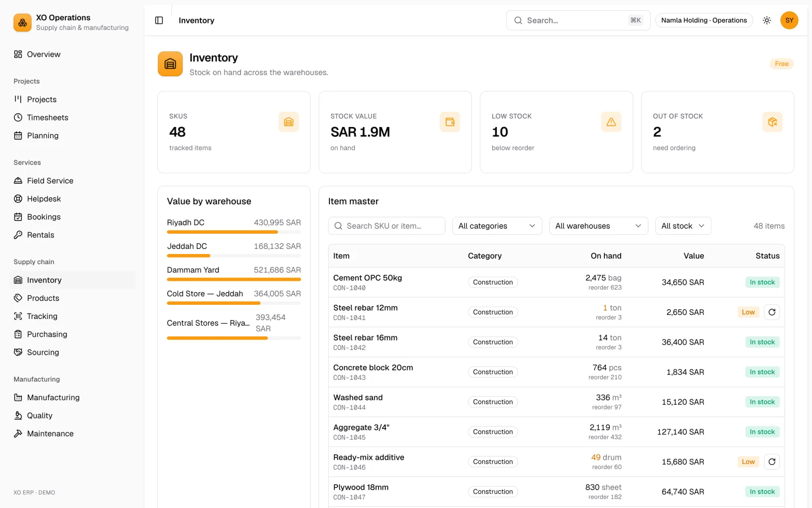Sort by the On hand column header

coord(606,256)
